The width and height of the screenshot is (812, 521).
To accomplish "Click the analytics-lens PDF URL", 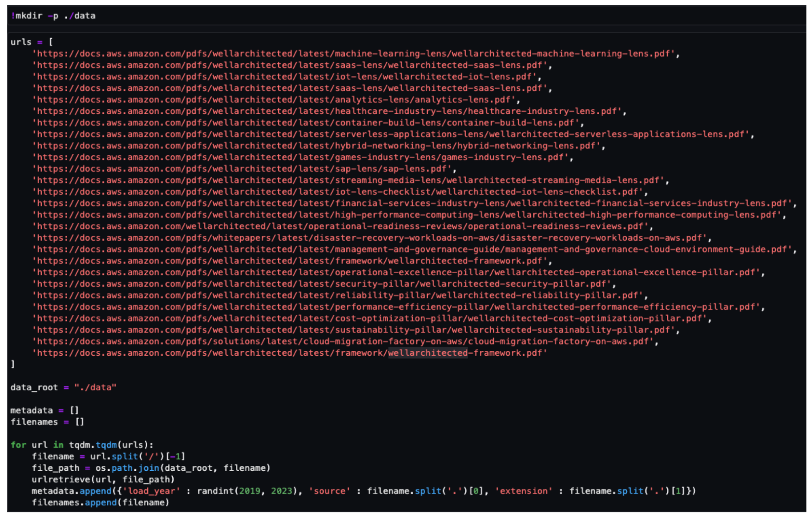I will 275,100.
